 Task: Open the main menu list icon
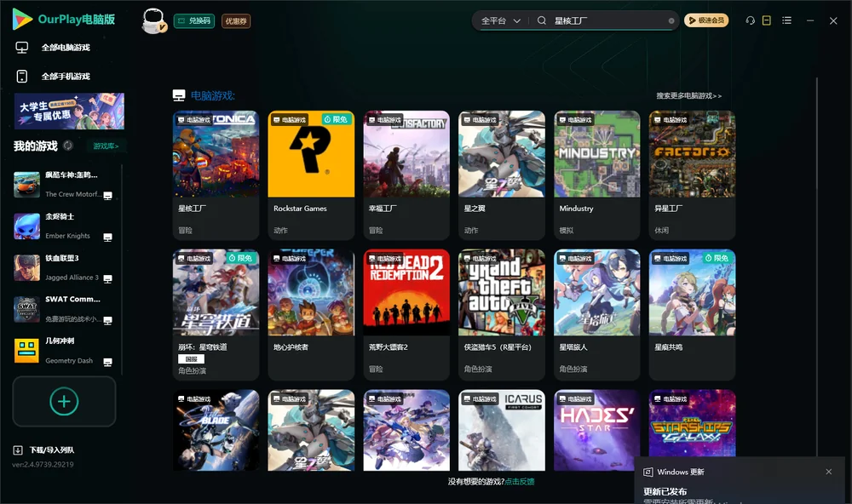(786, 20)
